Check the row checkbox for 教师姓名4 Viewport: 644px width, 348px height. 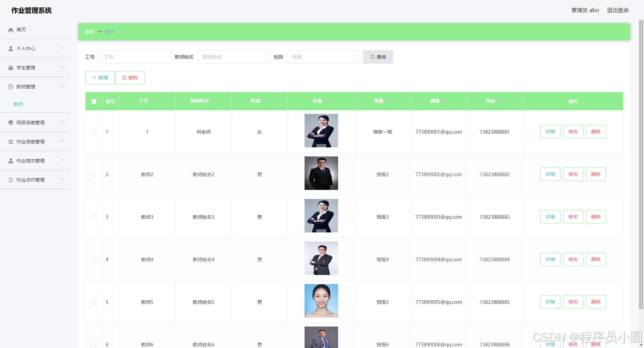[x=93, y=260]
